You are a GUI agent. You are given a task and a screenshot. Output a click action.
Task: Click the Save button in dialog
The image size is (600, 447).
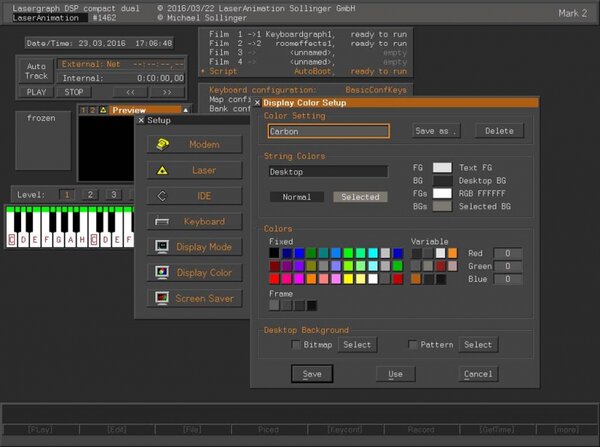click(312, 374)
